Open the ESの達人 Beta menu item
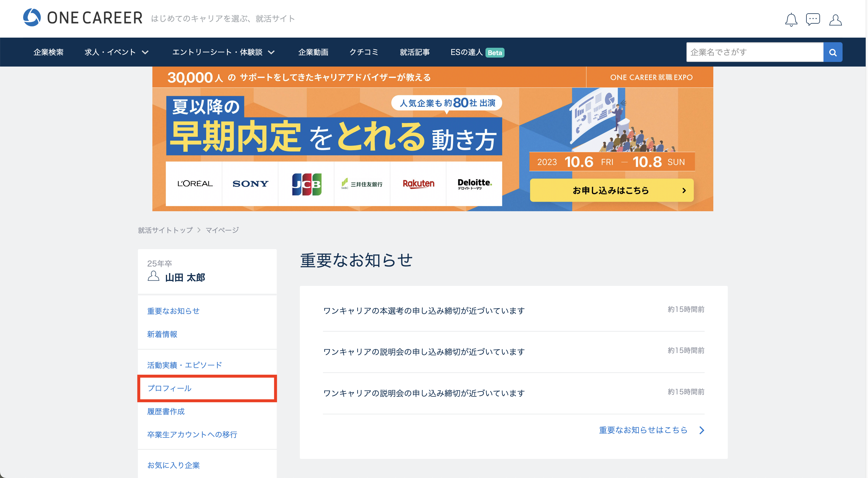 [477, 52]
